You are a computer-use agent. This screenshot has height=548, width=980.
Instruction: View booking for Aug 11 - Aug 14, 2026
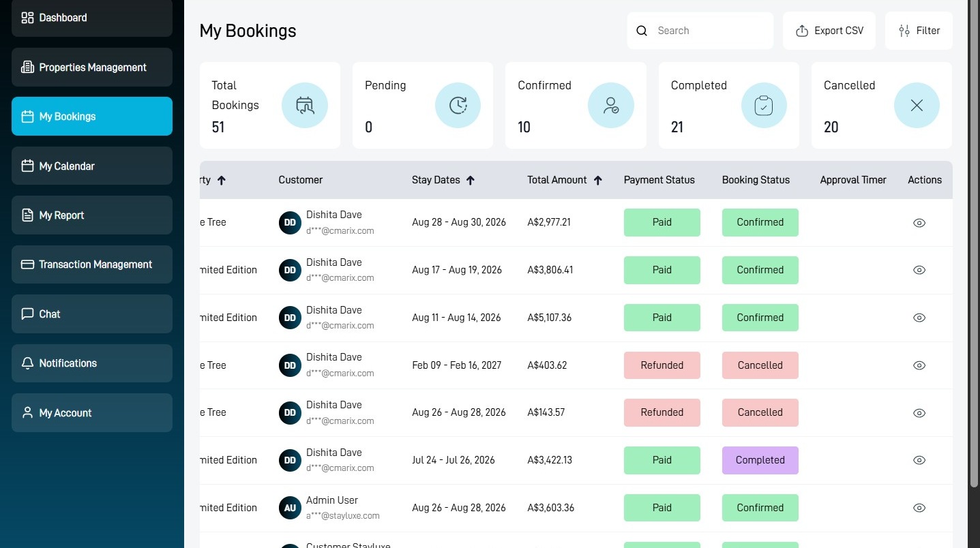point(919,318)
